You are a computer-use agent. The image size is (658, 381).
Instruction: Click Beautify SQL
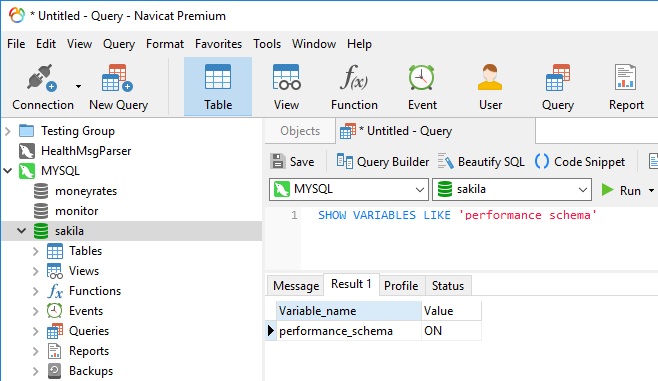[x=481, y=162]
